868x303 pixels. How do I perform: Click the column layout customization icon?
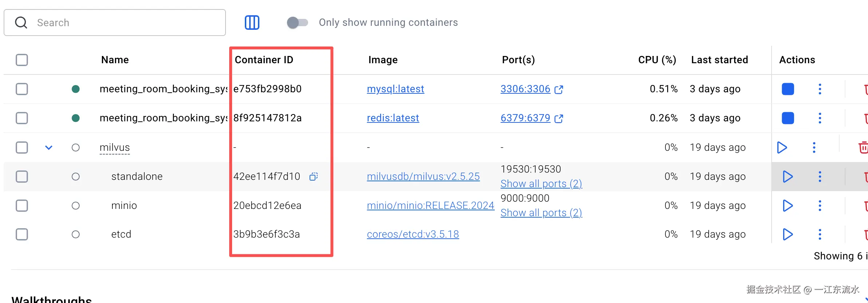tap(252, 23)
